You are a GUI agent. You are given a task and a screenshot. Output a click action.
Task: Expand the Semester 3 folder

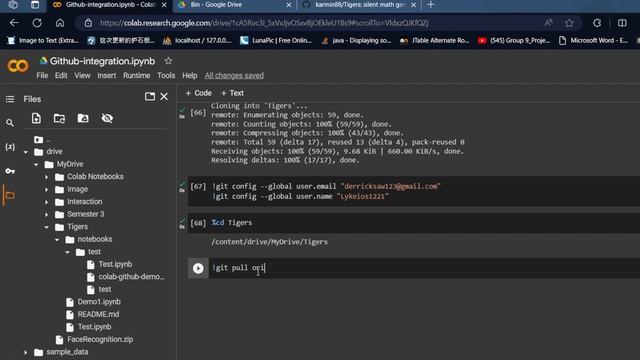[47, 214]
